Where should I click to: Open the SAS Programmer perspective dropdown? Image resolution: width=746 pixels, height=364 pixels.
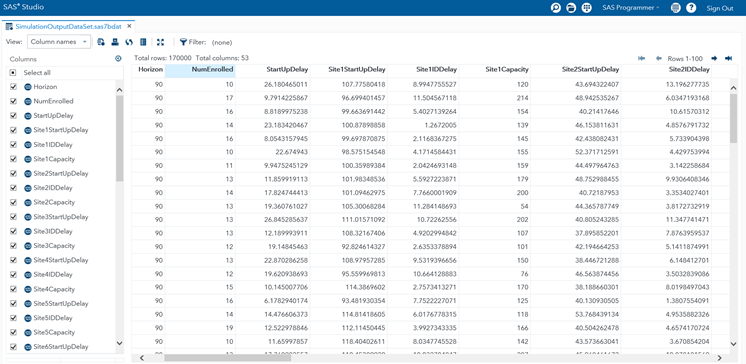pos(630,8)
